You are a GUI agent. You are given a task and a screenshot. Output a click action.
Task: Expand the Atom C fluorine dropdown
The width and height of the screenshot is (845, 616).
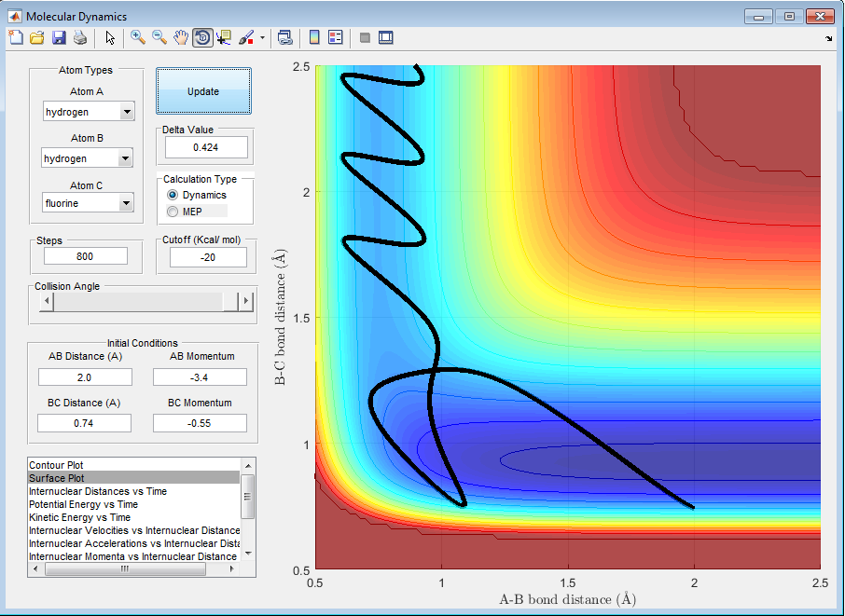tap(127, 203)
